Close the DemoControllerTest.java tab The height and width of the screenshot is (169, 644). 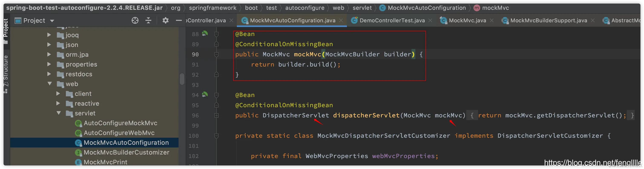click(430, 20)
